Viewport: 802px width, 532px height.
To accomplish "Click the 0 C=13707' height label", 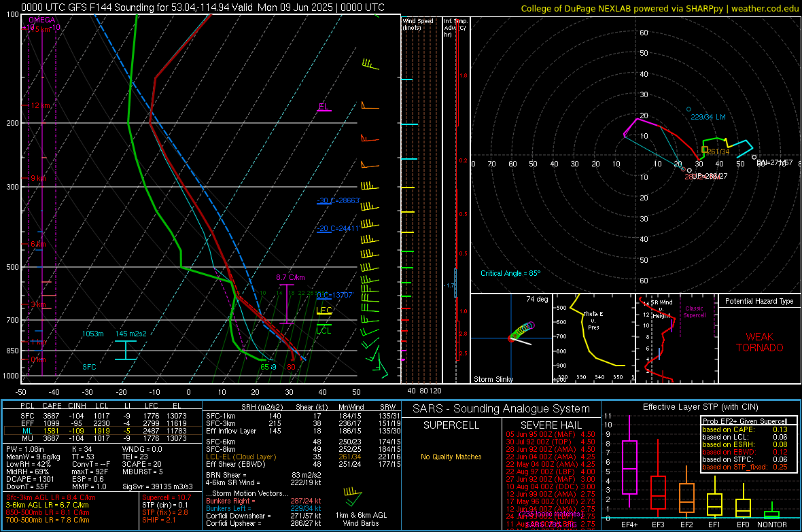I will click(x=334, y=295).
